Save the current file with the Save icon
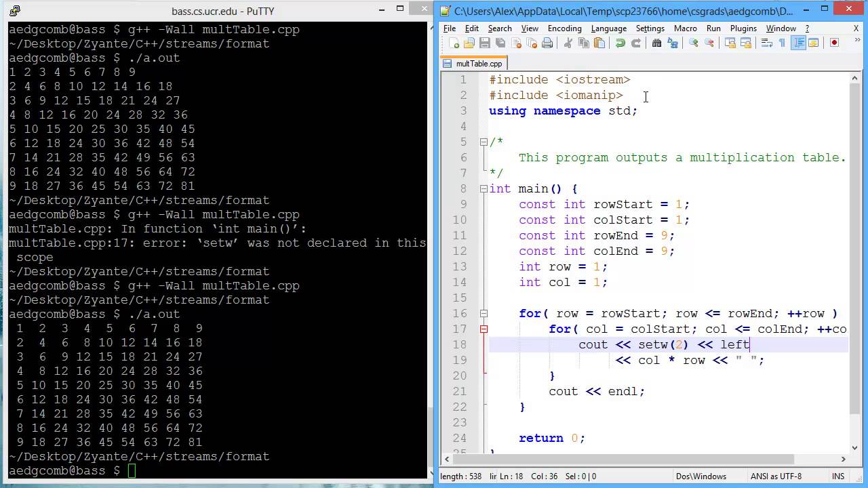The width and height of the screenshot is (868, 488). pyautogui.click(x=485, y=43)
